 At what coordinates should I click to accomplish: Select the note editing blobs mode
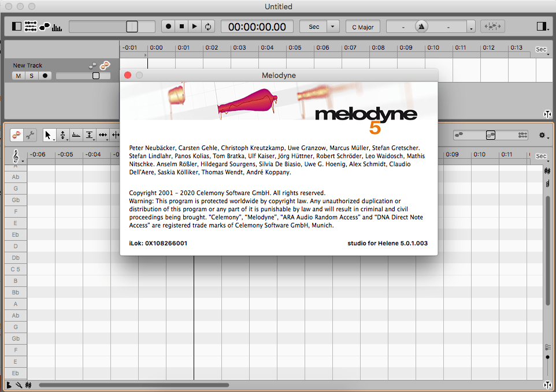[x=16, y=135]
